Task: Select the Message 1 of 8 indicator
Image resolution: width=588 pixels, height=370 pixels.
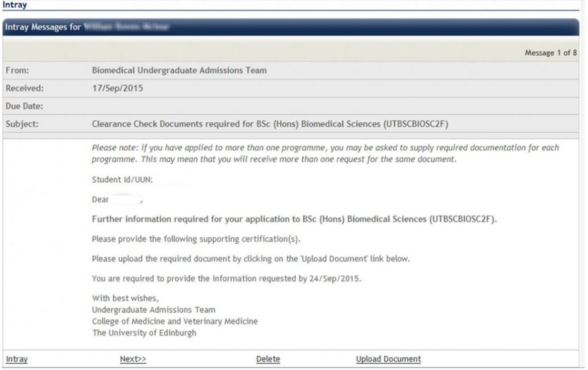Action: [551, 53]
